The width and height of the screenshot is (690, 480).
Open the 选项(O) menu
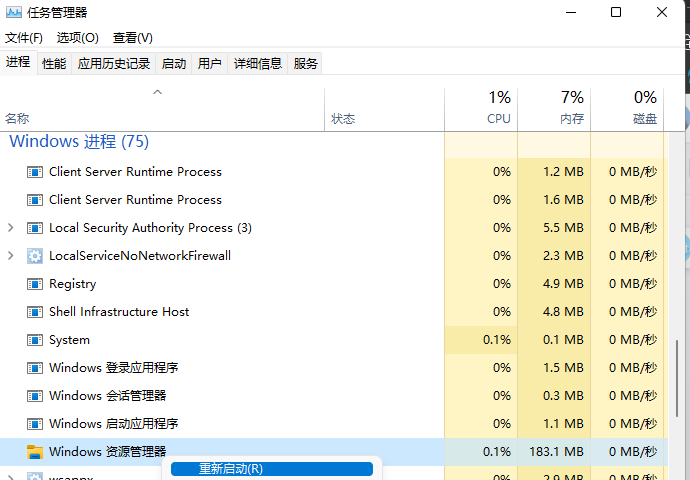[77, 38]
